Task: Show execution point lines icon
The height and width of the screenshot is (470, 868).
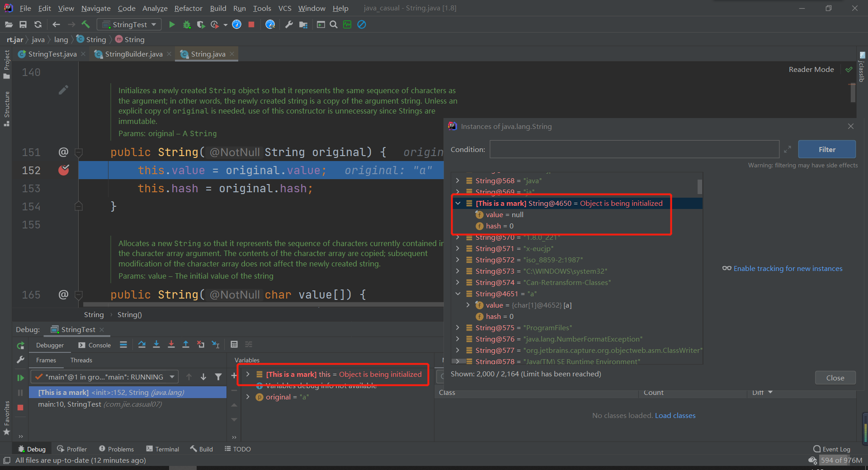Action: (123, 345)
